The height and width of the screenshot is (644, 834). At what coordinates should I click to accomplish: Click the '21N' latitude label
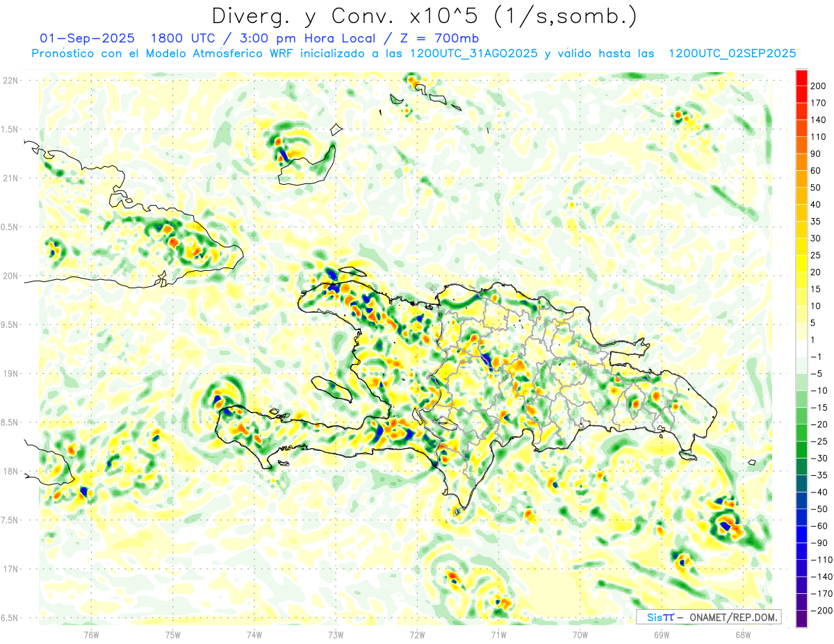point(10,179)
